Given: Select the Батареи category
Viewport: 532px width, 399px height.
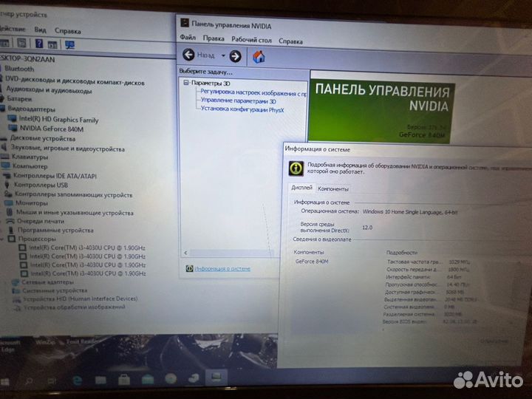Looking at the screenshot, I should [19, 99].
